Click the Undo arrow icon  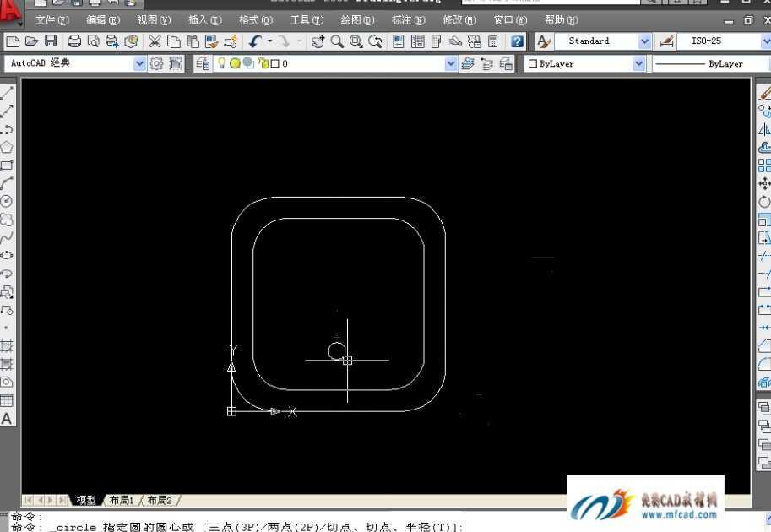pyautogui.click(x=255, y=41)
